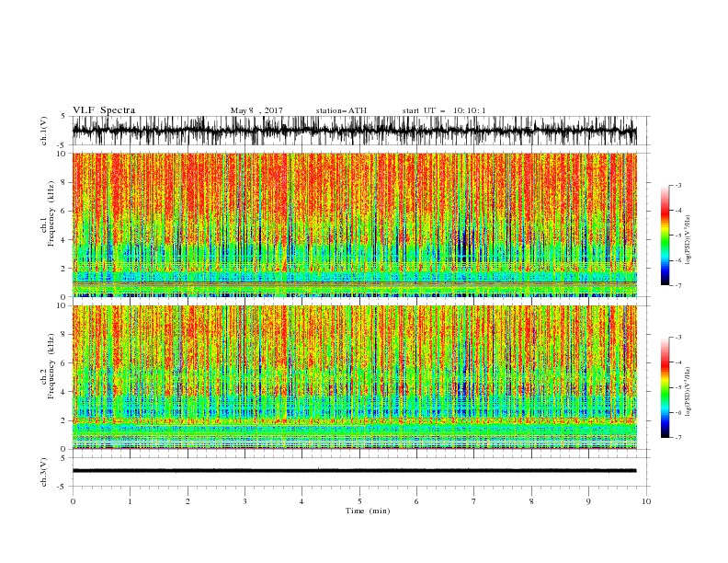This screenshot has height=563, width=728.
Task: Click time axis tick label "0"
Action: [73, 501]
